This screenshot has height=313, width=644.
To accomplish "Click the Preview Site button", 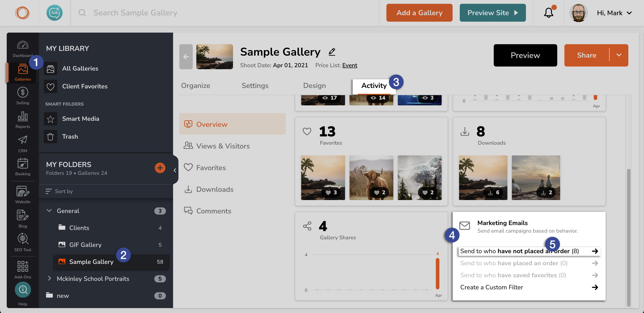I will click(492, 13).
